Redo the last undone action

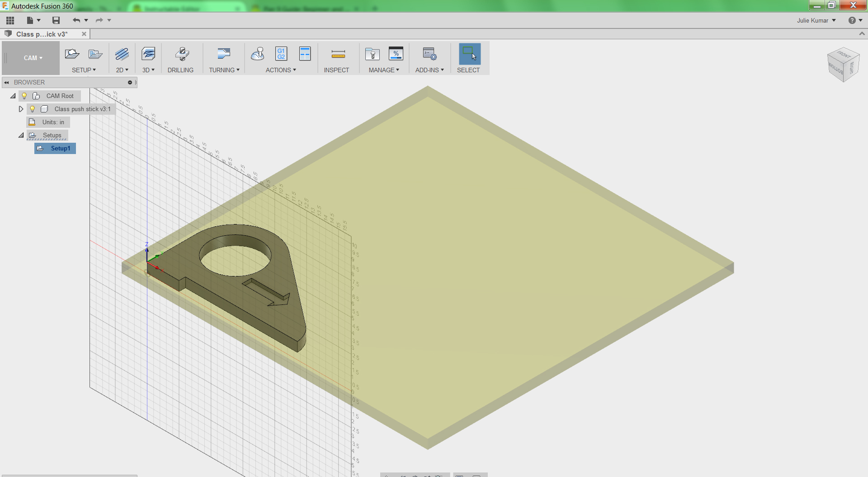[99, 20]
